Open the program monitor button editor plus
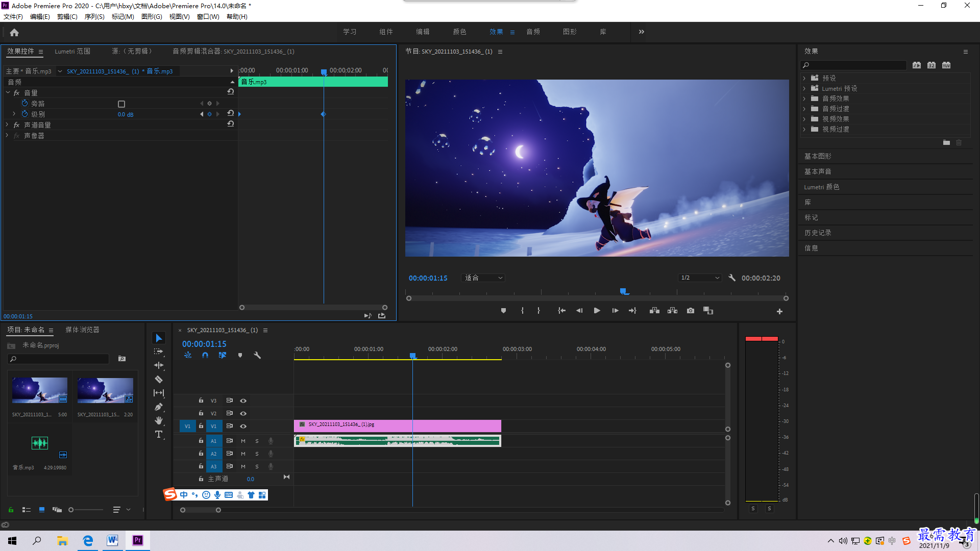This screenshot has width=980, height=551. click(779, 311)
